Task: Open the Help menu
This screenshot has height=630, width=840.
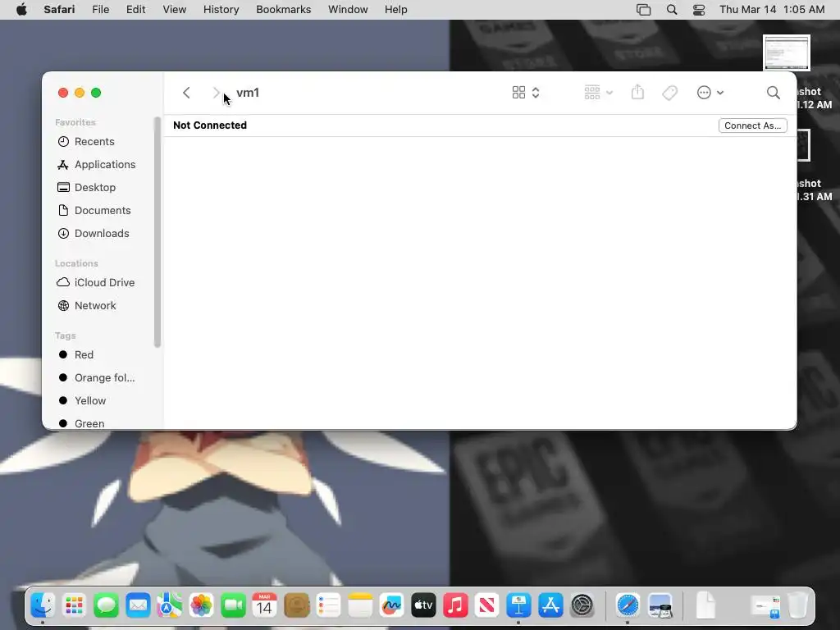Action: pos(396,10)
